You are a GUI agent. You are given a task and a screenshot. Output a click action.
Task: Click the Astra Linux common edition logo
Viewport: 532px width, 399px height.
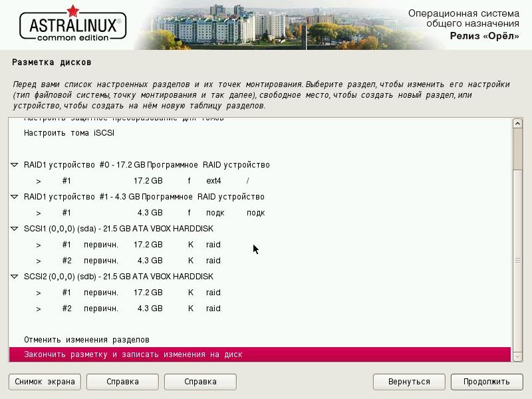pyautogui.click(x=73, y=24)
